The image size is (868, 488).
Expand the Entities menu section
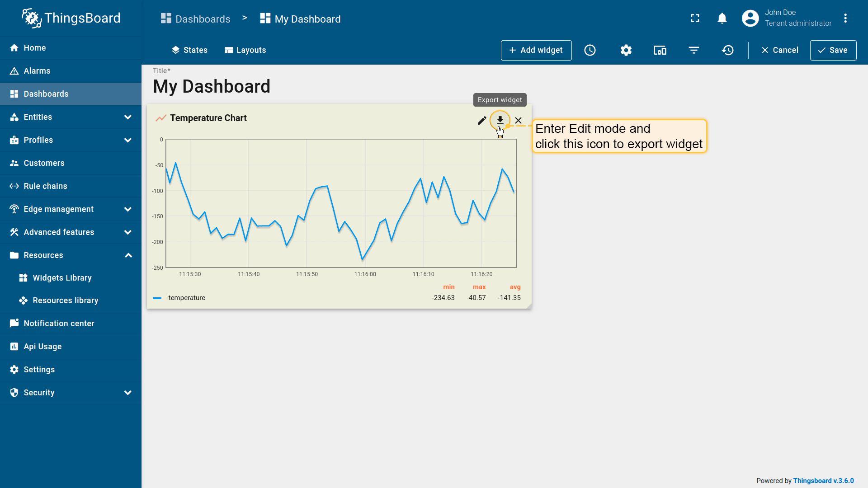pyautogui.click(x=128, y=117)
